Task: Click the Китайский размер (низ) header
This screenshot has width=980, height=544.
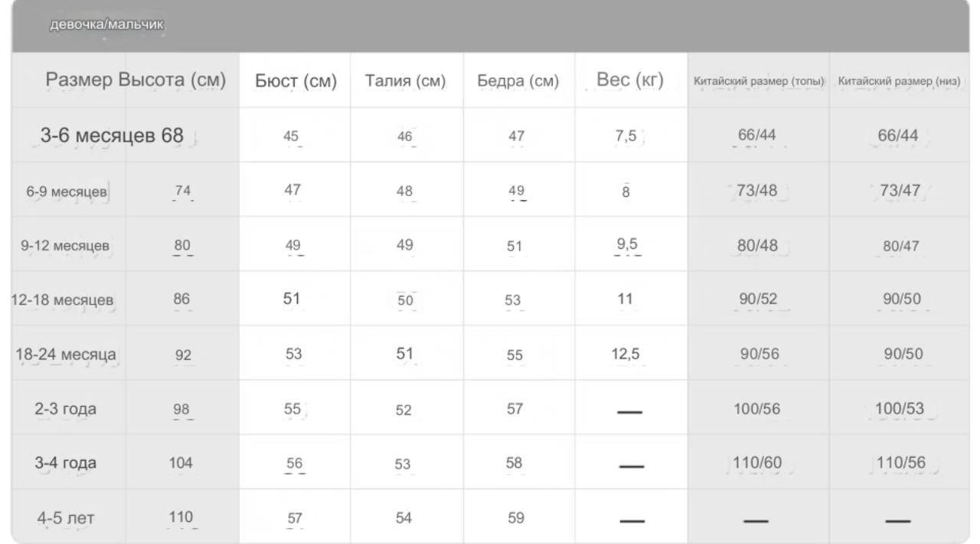Action: (900, 80)
